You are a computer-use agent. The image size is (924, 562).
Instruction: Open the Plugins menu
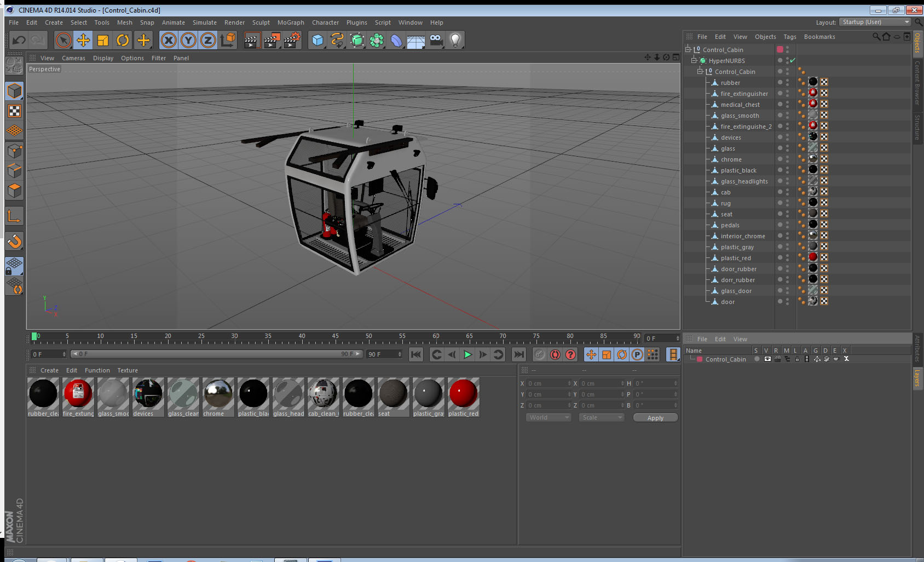tap(357, 22)
